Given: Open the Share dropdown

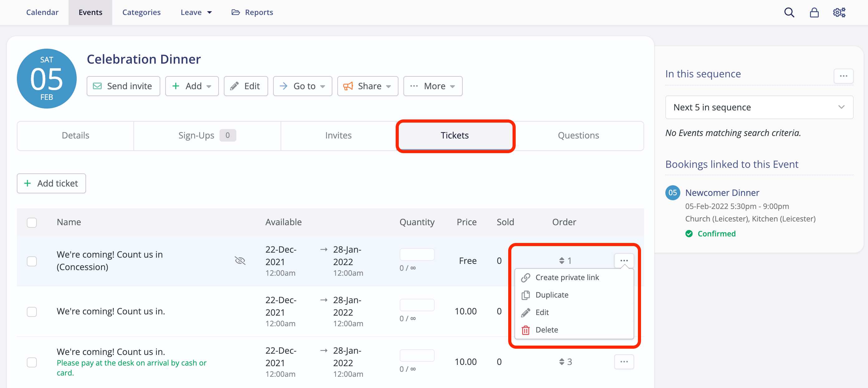Looking at the screenshot, I should [x=367, y=86].
